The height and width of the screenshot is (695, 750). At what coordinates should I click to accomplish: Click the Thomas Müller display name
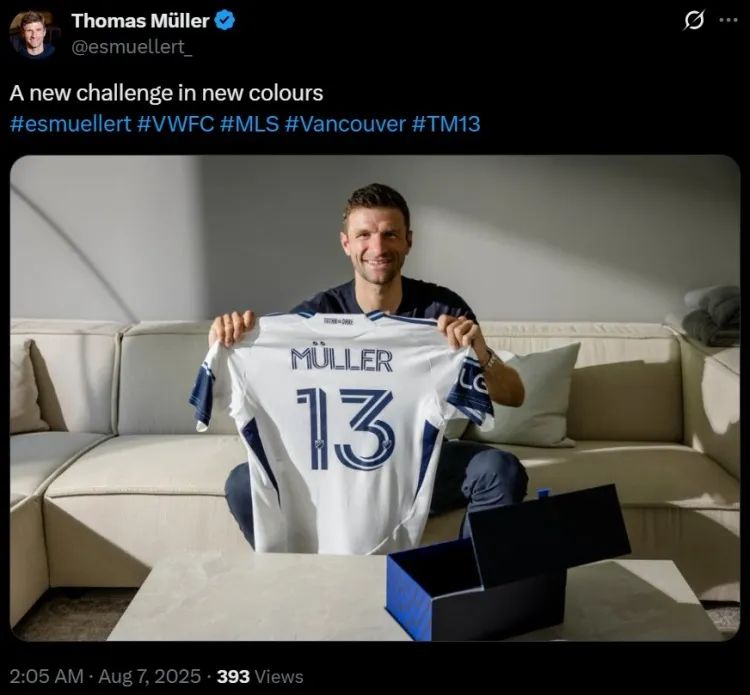(140, 21)
